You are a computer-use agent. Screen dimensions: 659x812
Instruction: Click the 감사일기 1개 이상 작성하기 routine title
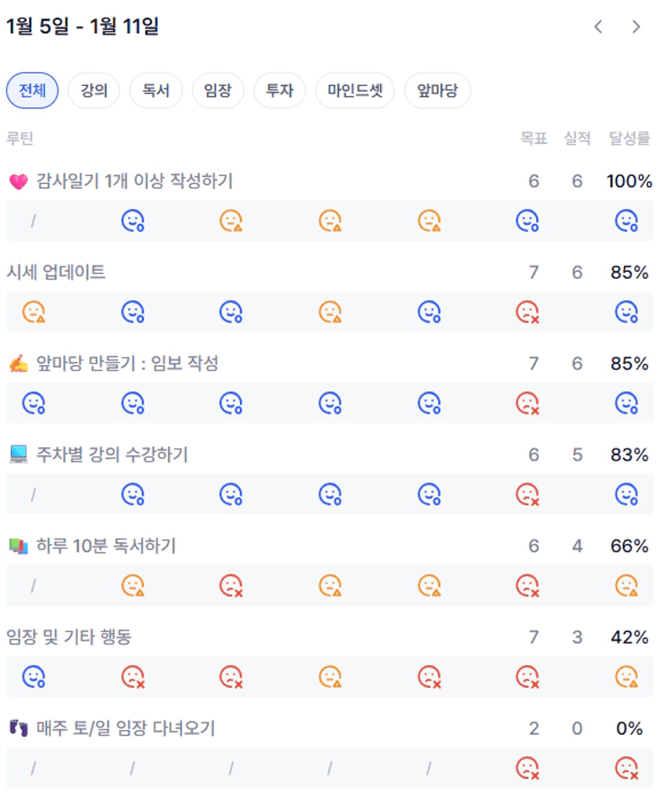pyautogui.click(x=134, y=182)
